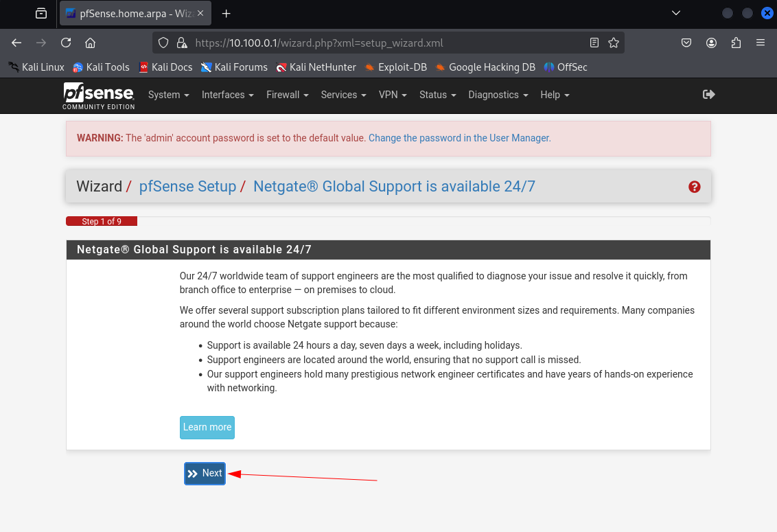Expand the Interfaces menu
777x532 pixels.
[227, 95]
